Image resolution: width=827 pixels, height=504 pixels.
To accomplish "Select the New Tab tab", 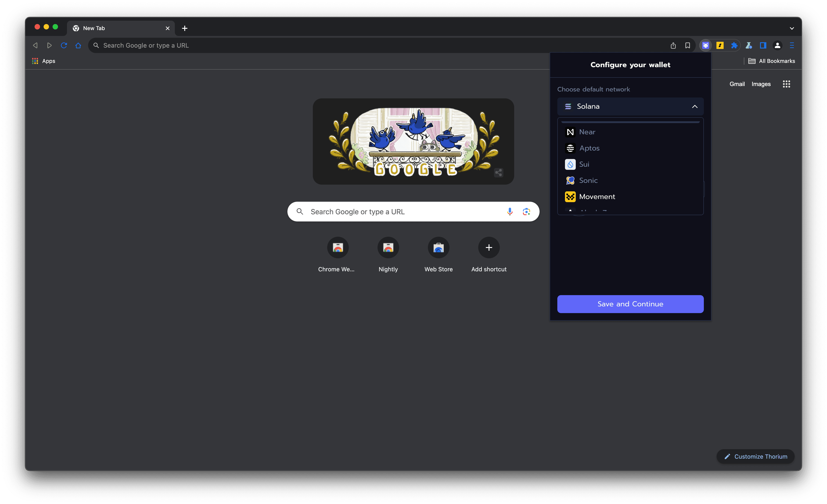I will [x=121, y=28].
